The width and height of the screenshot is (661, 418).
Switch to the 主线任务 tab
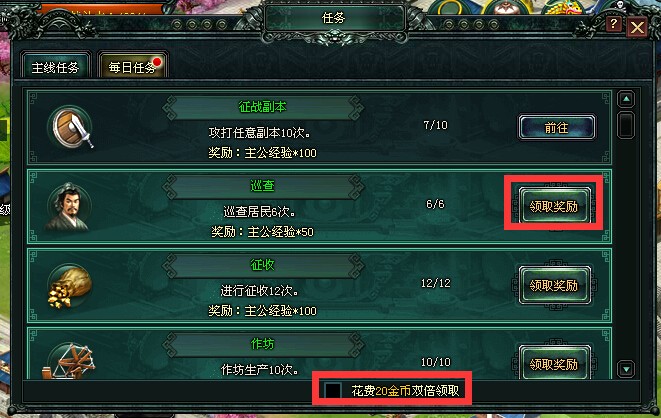[55, 66]
